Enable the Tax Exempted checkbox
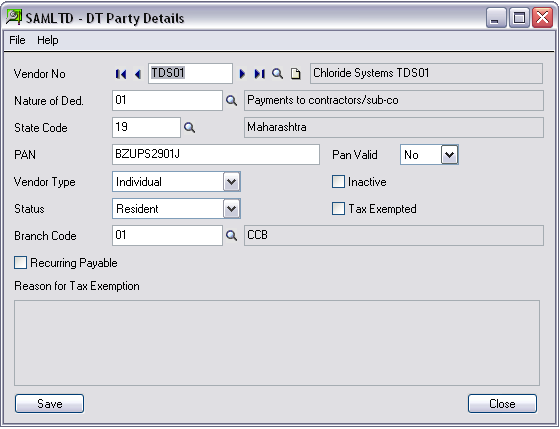The height and width of the screenshot is (429, 560). (338, 209)
